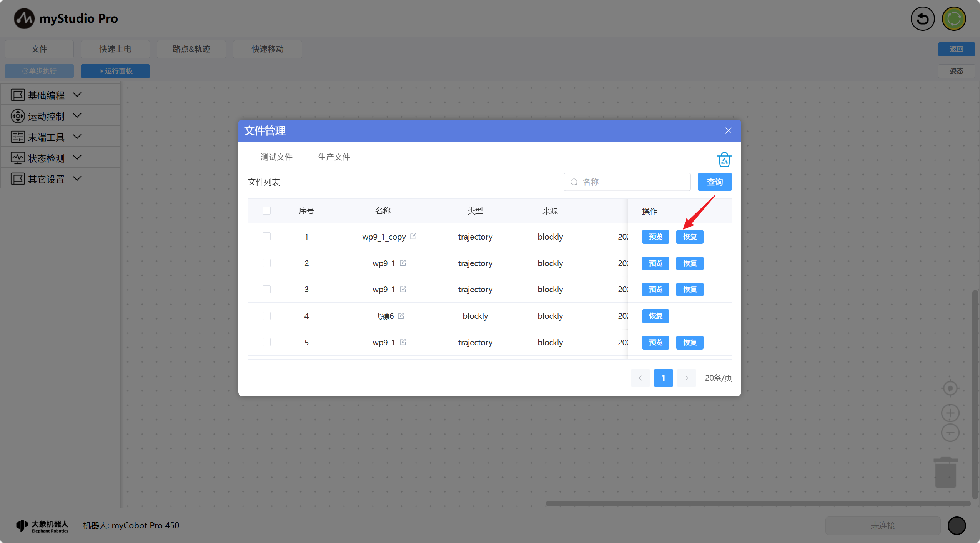980x543 pixels.
Task: Click the center-view target icon
Action: (950, 388)
